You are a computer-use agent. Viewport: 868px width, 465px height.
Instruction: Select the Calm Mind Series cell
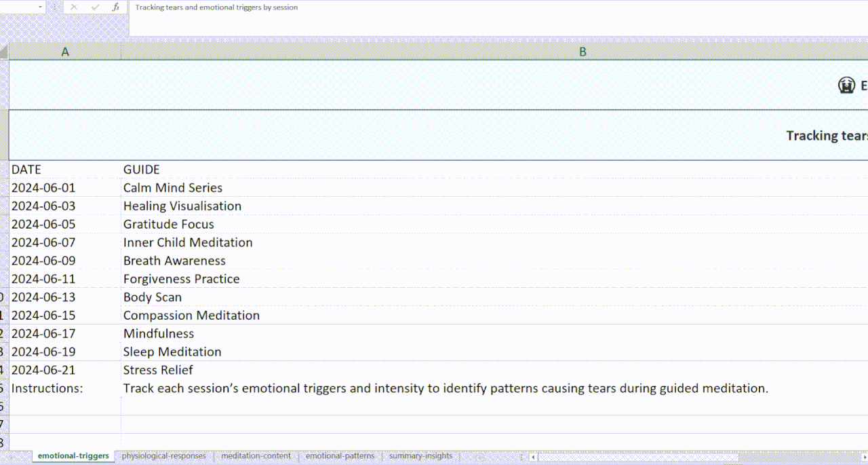coord(494,188)
